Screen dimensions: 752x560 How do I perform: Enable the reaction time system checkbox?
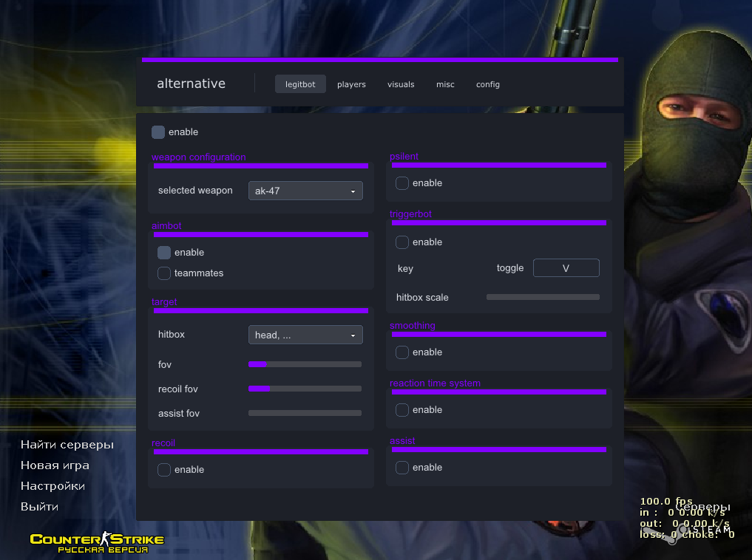[402, 409]
